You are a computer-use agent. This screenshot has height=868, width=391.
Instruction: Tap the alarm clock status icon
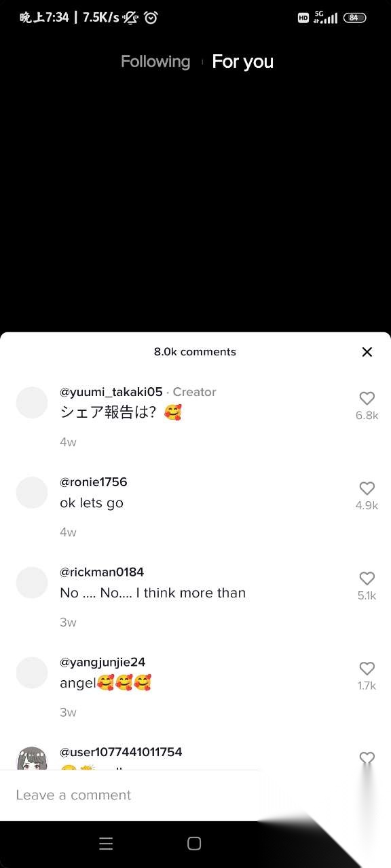point(151,18)
